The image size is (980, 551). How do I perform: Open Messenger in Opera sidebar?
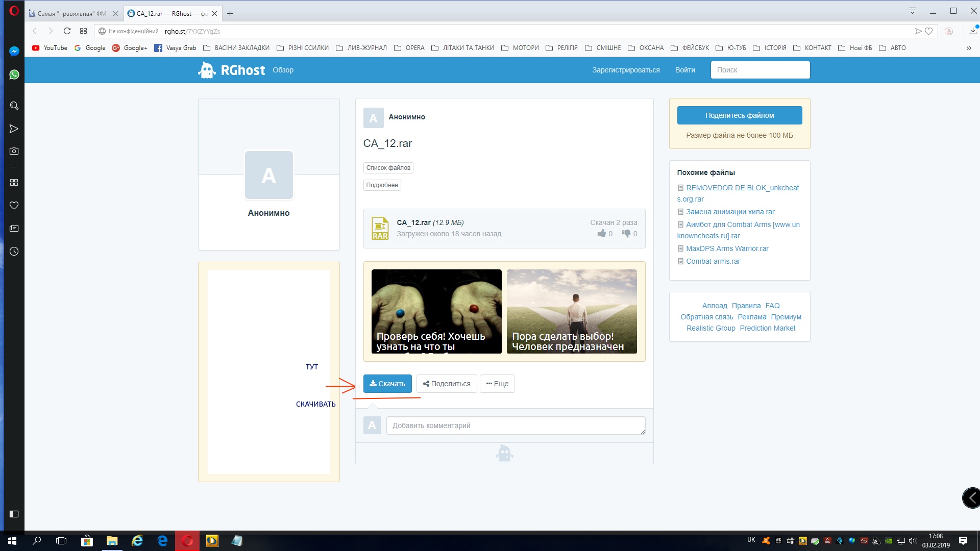pyautogui.click(x=14, y=51)
